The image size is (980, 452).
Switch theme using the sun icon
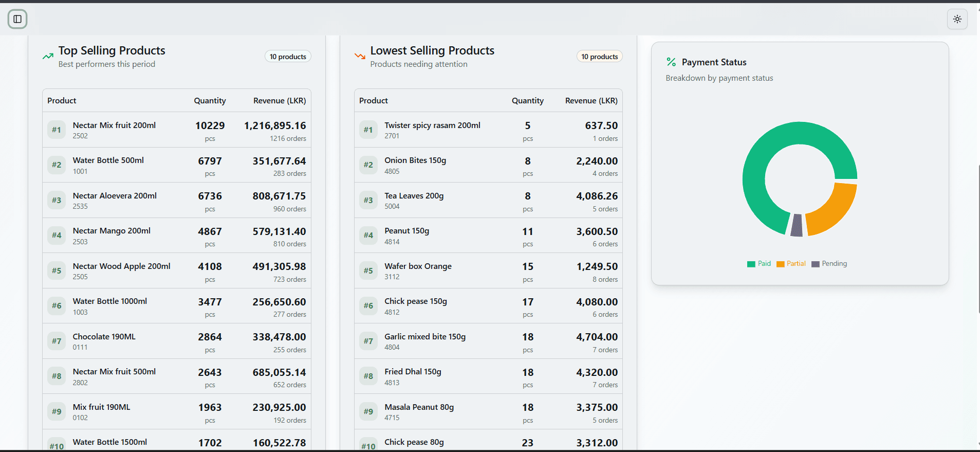[957, 19]
